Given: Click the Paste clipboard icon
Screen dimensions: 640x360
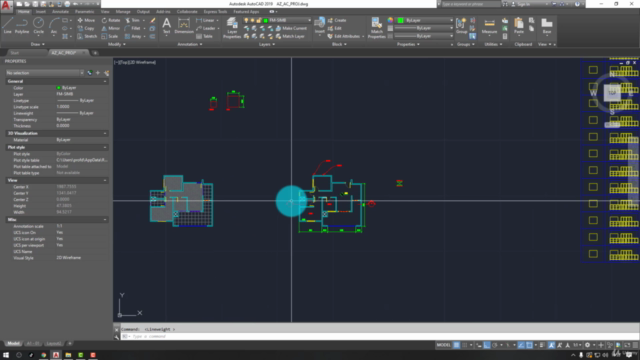Looking at the screenshot, I should [519, 26].
